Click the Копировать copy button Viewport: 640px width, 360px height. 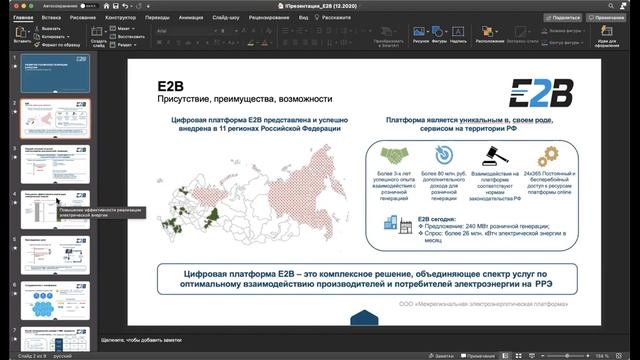(x=49, y=37)
